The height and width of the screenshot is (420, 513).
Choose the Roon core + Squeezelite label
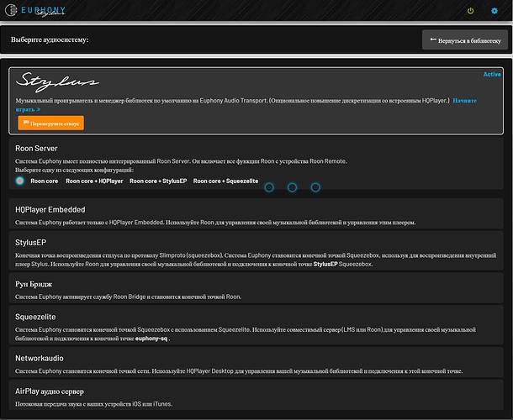(x=225, y=181)
